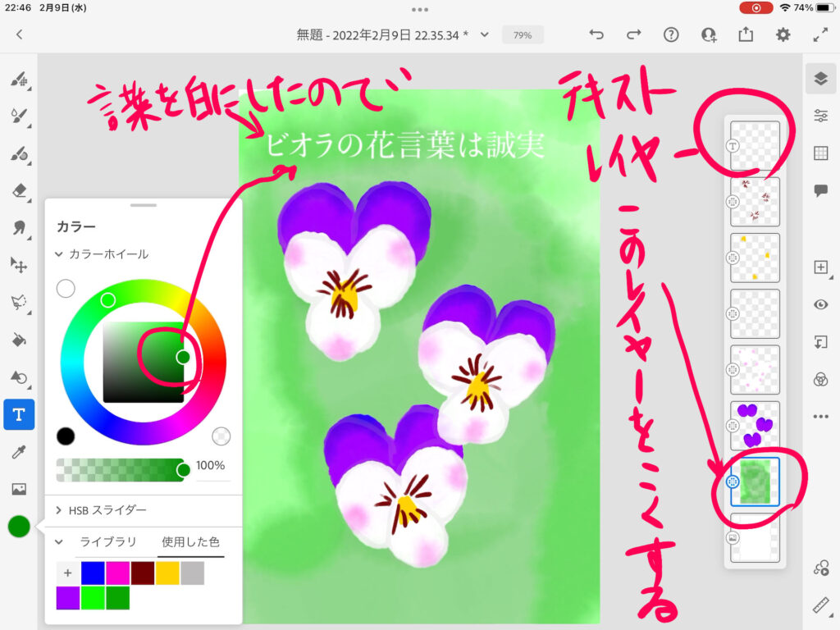Select the Smudge tool
Viewport: 840px width, 630px height.
pyautogui.click(x=19, y=227)
